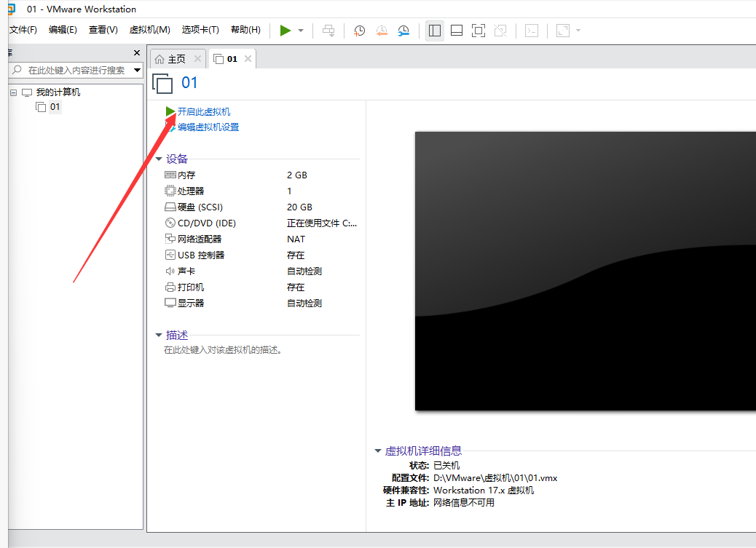Click the status value 已关机

[446, 466]
